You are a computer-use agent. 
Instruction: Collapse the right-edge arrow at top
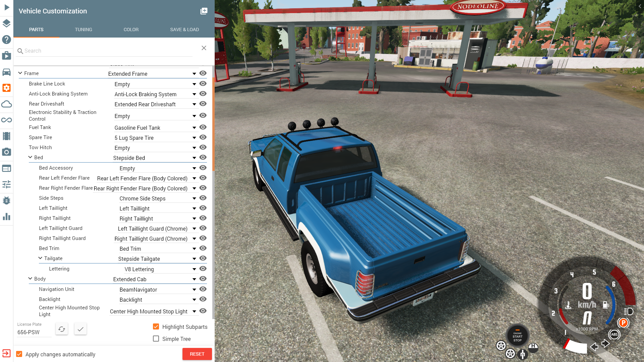click(640, 6)
